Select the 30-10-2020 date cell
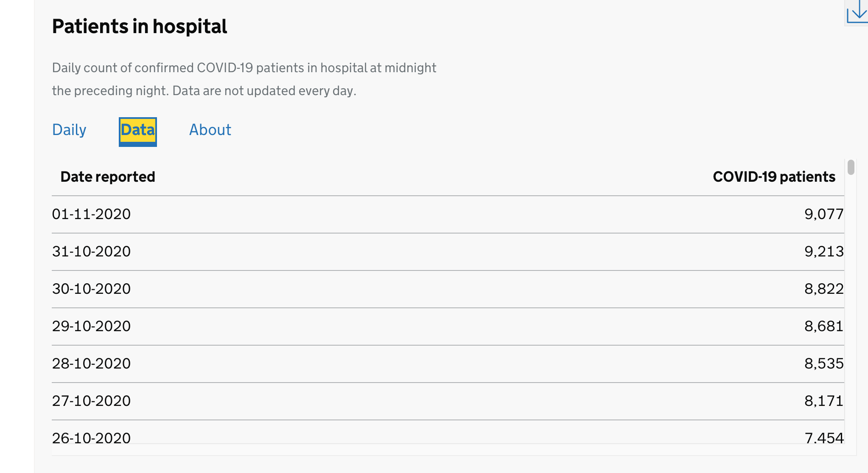 pos(91,289)
